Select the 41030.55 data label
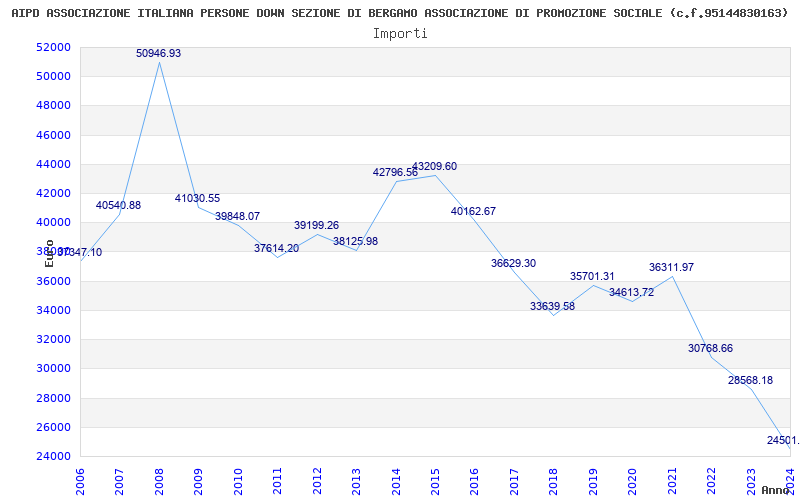The width and height of the screenshot is (800, 500). tap(197, 198)
